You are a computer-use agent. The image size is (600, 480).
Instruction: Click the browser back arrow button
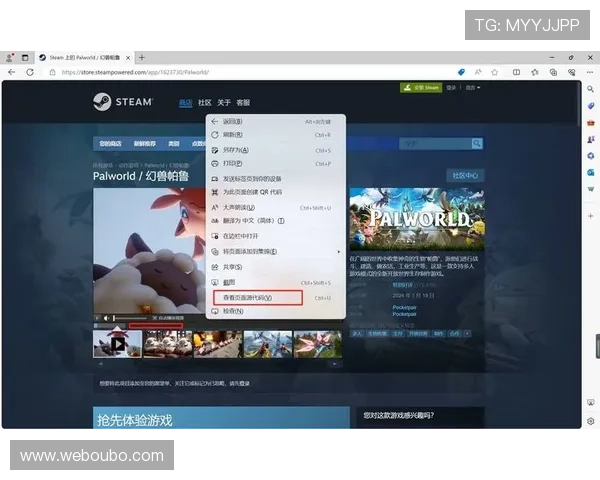(11, 72)
